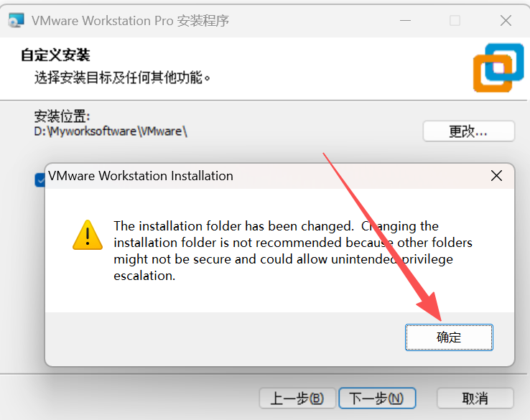Click the 选择安装目标及任何其他功能 subtitle
The image size is (530, 420).
pyautogui.click(x=122, y=78)
